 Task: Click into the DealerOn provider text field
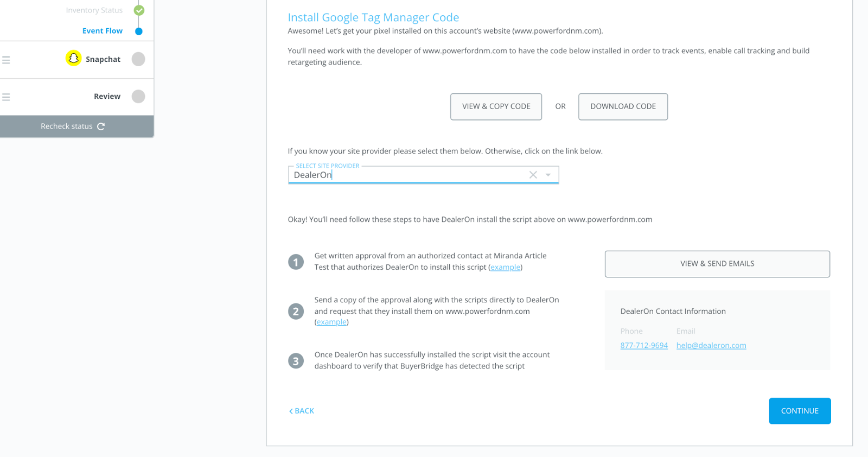tap(407, 175)
